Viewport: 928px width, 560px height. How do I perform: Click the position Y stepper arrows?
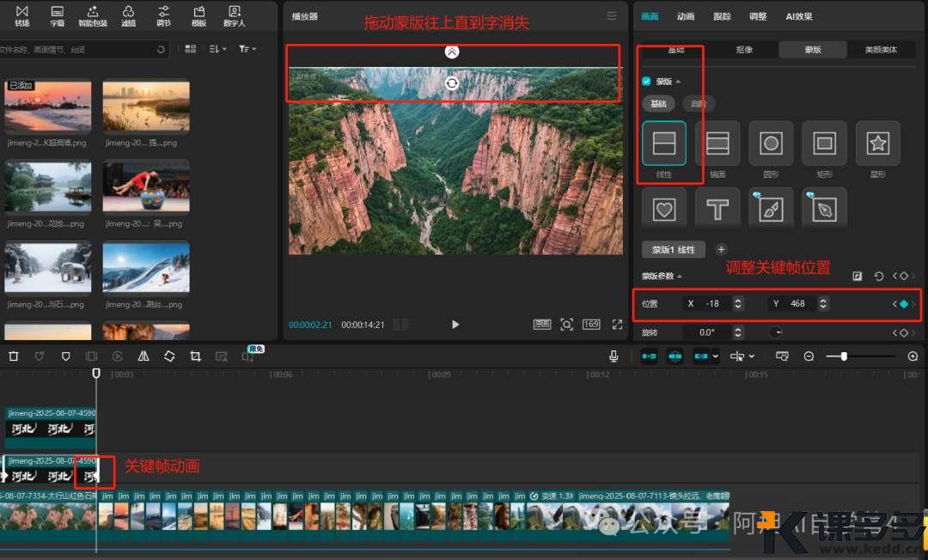[x=822, y=304]
